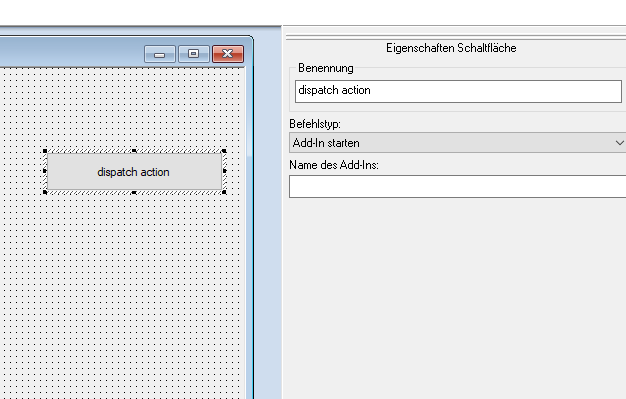Open the Befehlstyp "Add-In starten" combo box
Image resolution: width=626 pixels, height=399 pixels.
(x=458, y=143)
